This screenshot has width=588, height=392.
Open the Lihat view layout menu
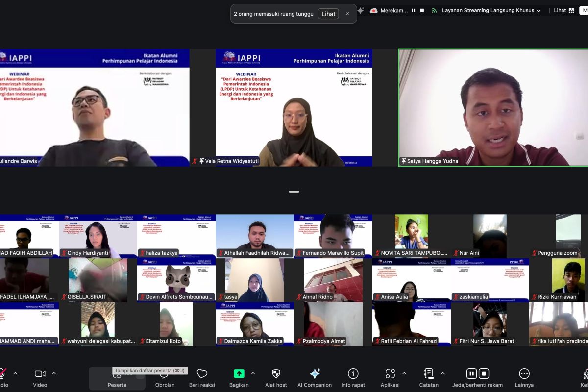coord(564,10)
